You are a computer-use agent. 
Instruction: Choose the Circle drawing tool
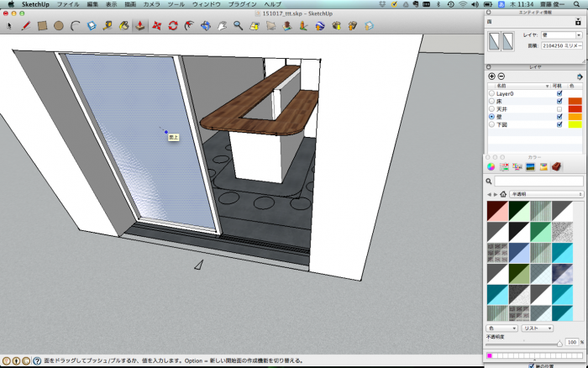click(x=59, y=26)
